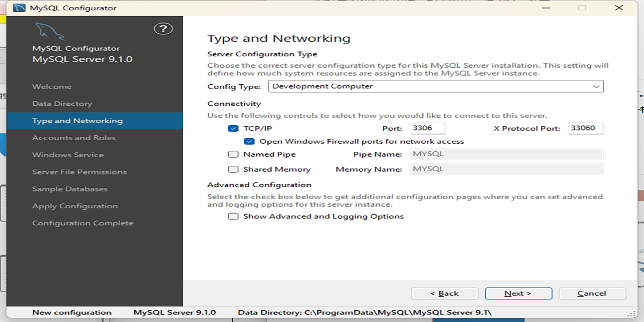The height and width of the screenshot is (322, 644).
Task: Open Server File Permissions step
Action: 79,172
